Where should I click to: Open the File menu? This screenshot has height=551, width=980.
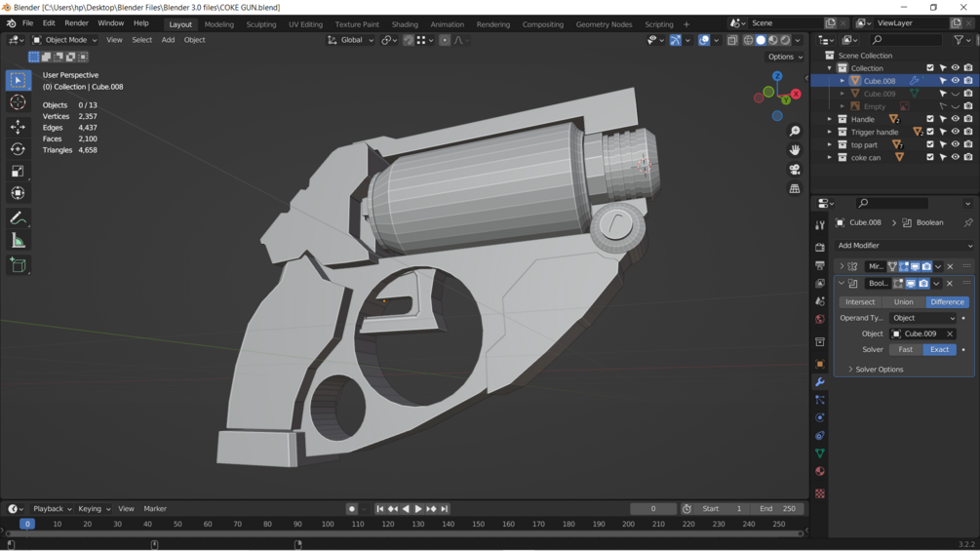click(27, 23)
